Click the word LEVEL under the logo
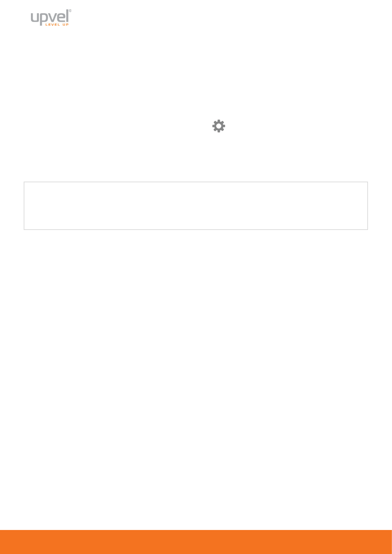The height and width of the screenshot is (554, 392). (53, 25)
